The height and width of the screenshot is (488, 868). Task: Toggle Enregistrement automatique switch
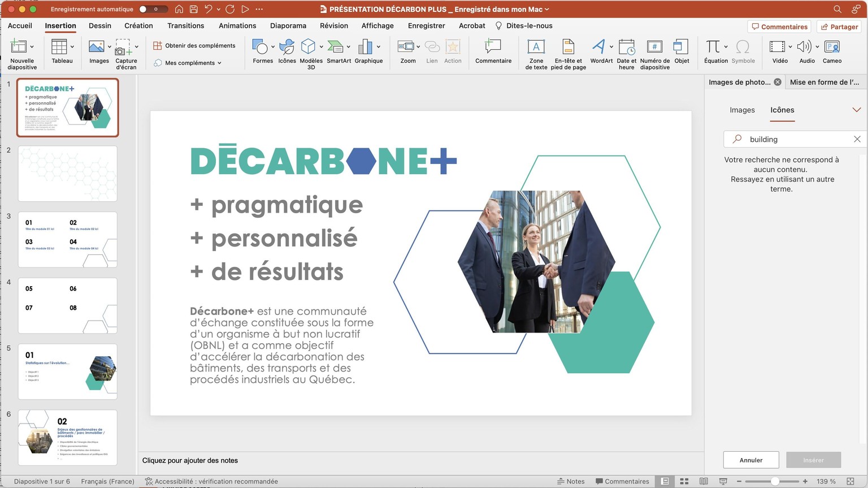[x=153, y=9]
